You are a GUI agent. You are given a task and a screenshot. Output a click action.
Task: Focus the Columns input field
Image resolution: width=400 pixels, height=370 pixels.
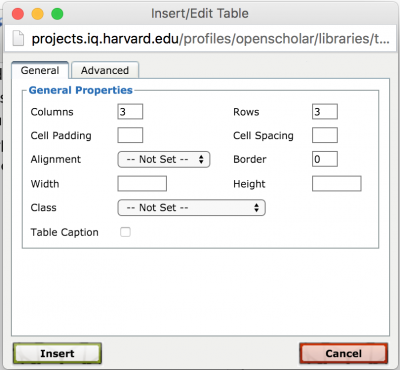[x=130, y=112]
